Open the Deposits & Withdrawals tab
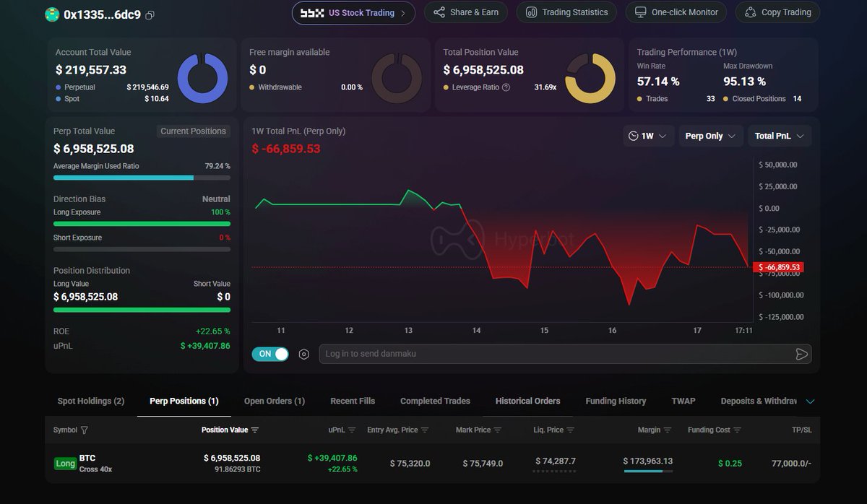This screenshot has width=867, height=504. [x=759, y=401]
